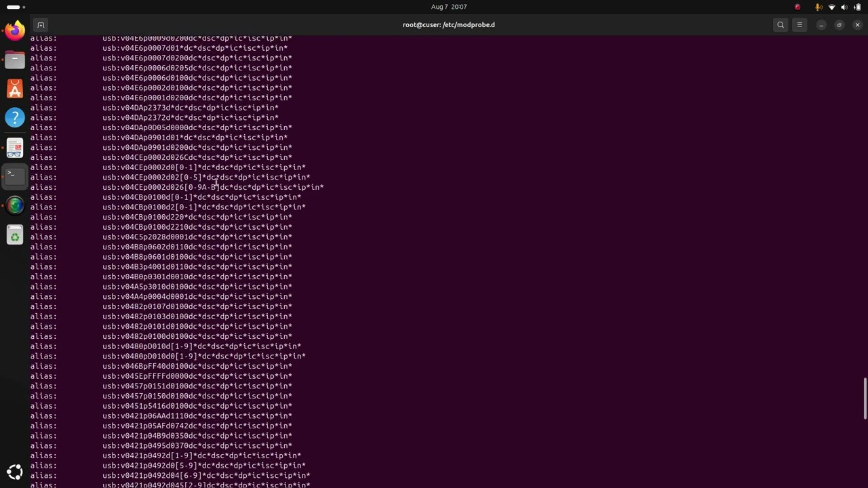Image resolution: width=868 pixels, height=488 pixels.
Task: Click the window title root@cuser: /etc/modprobe.d
Action: coord(449,25)
